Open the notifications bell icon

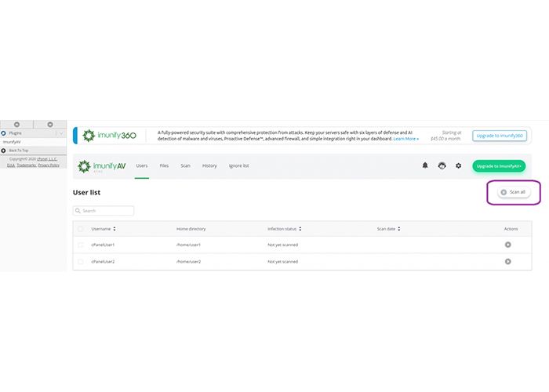click(x=425, y=165)
